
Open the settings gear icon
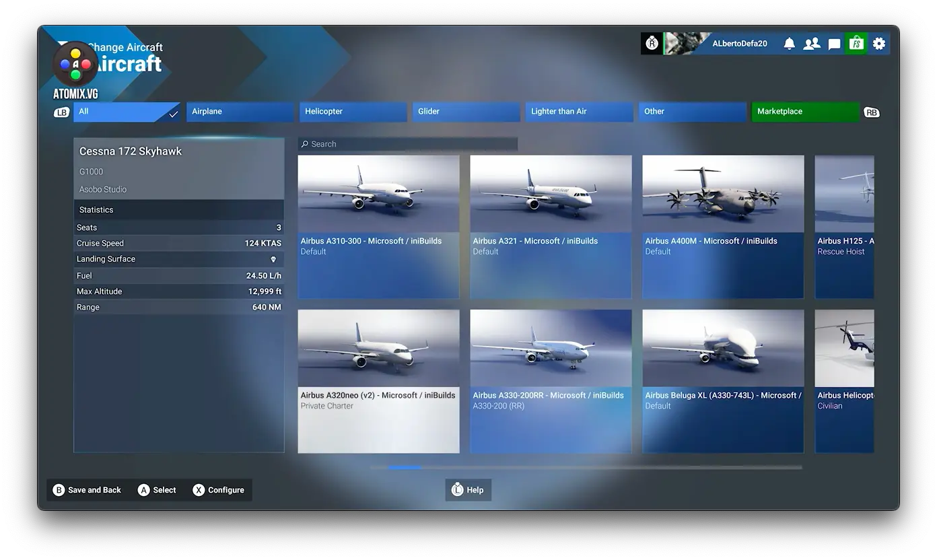879,44
